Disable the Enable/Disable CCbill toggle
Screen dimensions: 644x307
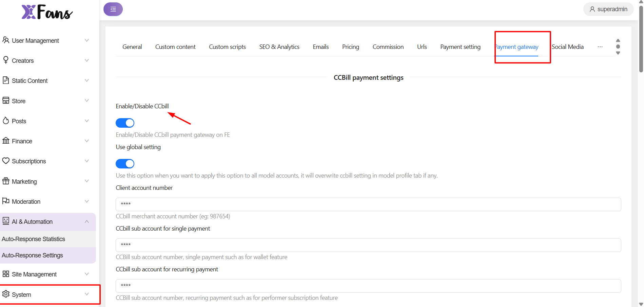[125, 123]
